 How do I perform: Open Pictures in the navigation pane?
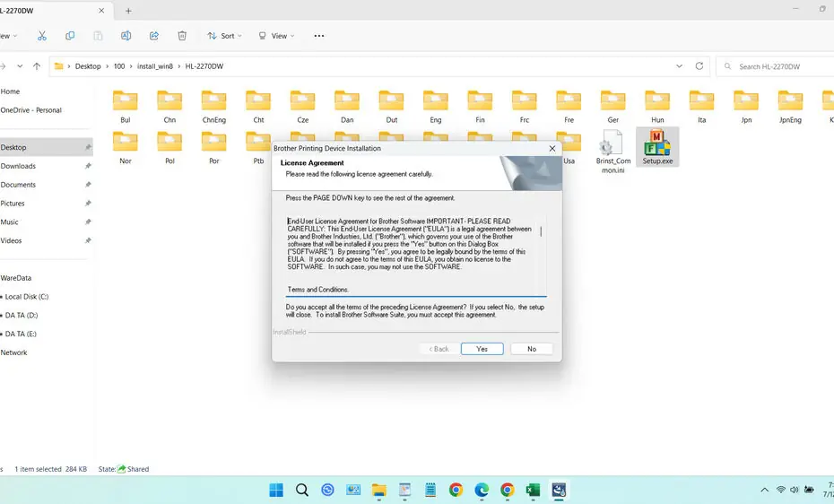[x=13, y=203]
